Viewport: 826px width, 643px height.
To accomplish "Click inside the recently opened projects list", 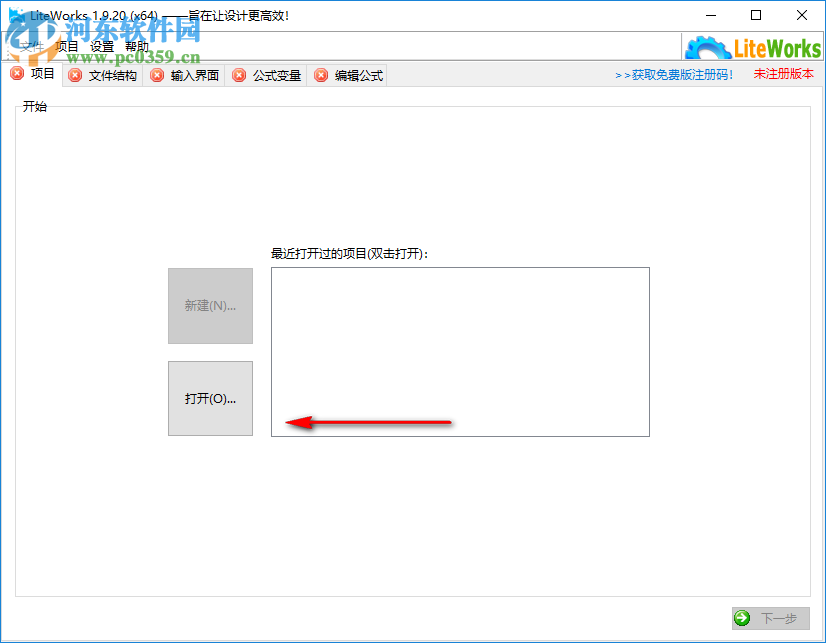I will coord(460,352).
